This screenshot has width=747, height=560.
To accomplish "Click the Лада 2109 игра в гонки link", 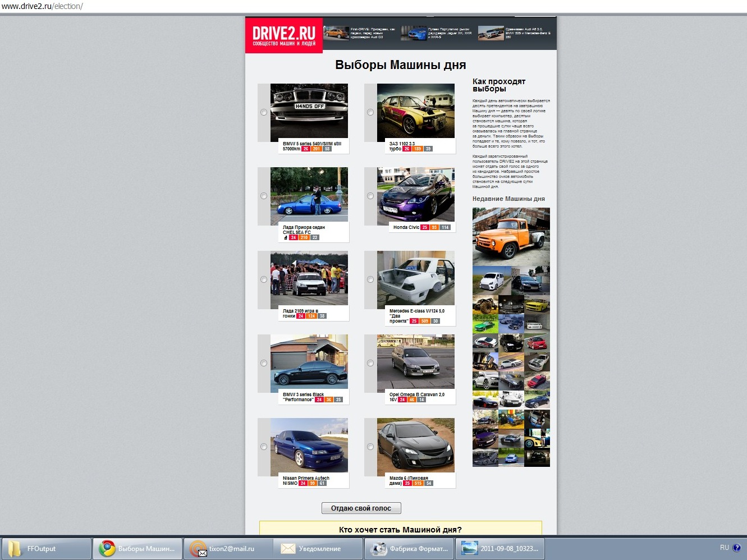I will [x=300, y=313].
